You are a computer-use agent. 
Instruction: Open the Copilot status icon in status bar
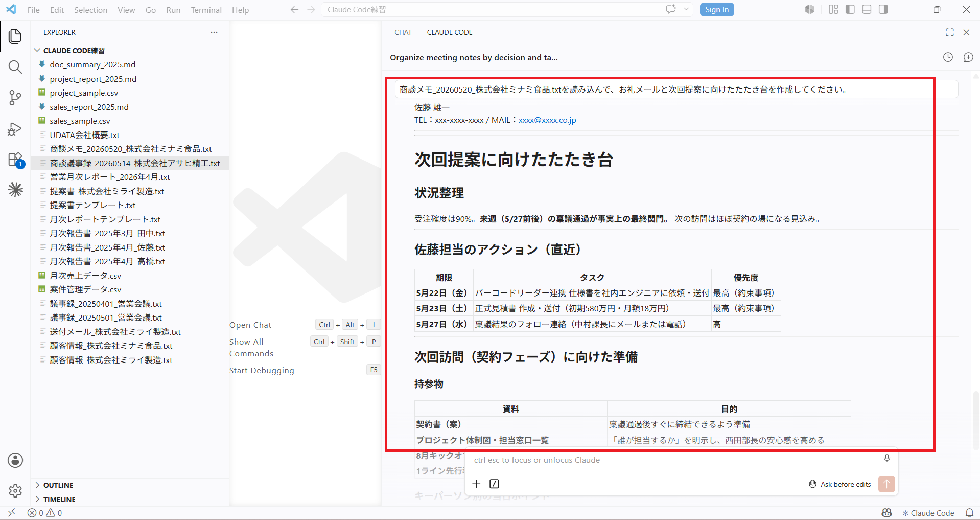(887, 513)
